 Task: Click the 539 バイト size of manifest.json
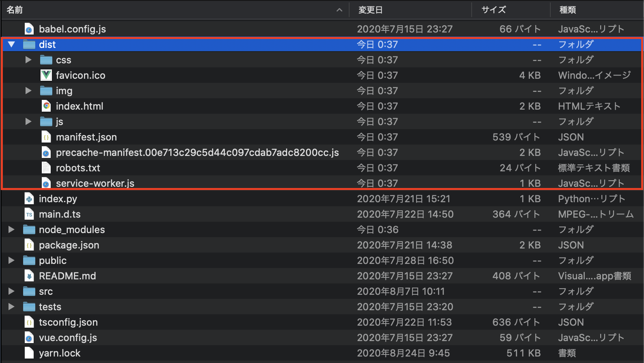517,137
